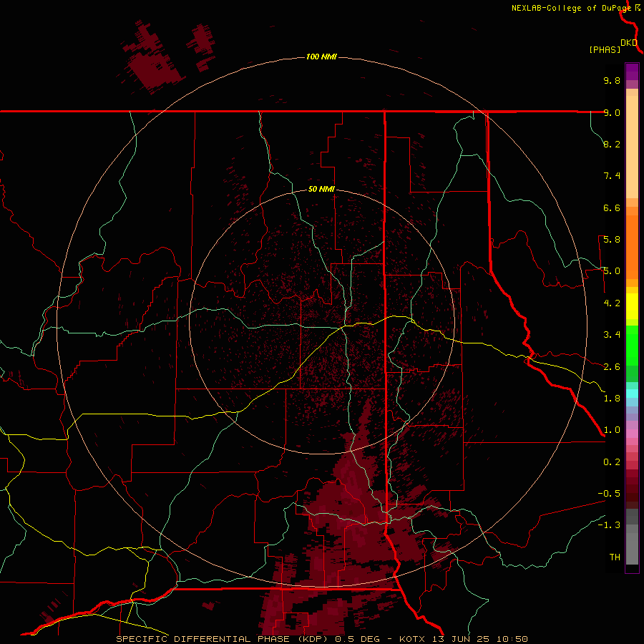Select the pink segment of the color bar

click(632, 434)
